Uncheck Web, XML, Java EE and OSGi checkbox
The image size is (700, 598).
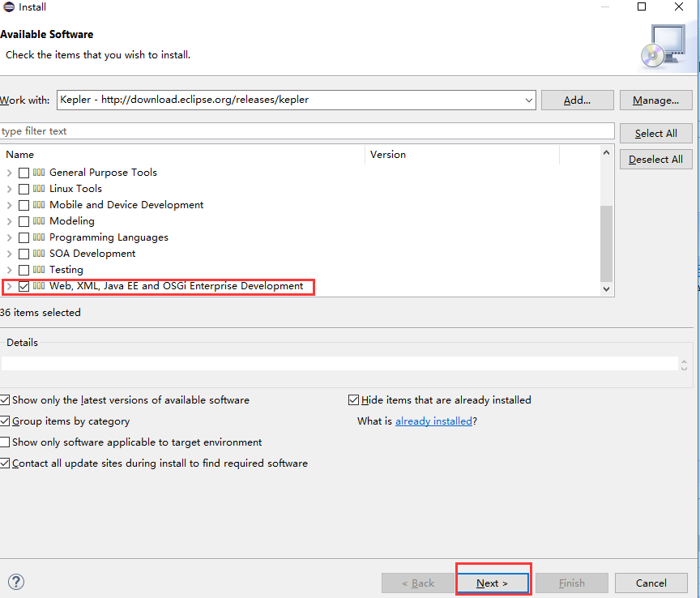click(x=23, y=286)
